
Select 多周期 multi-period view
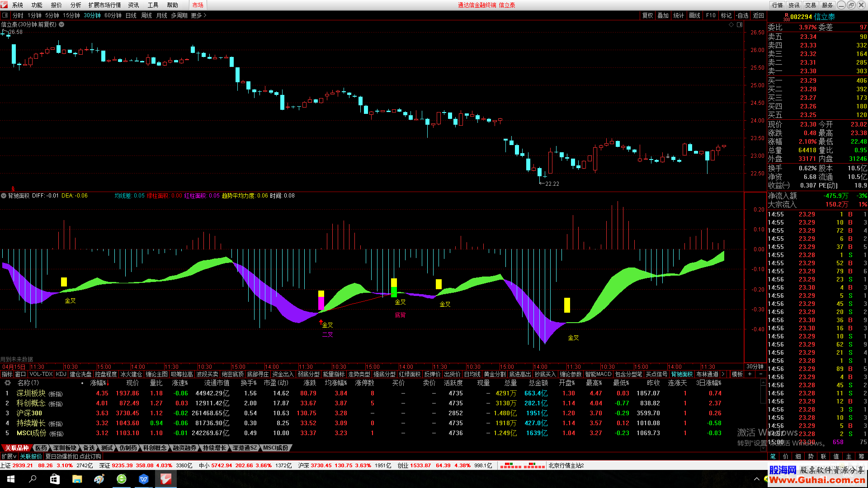click(179, 15)
